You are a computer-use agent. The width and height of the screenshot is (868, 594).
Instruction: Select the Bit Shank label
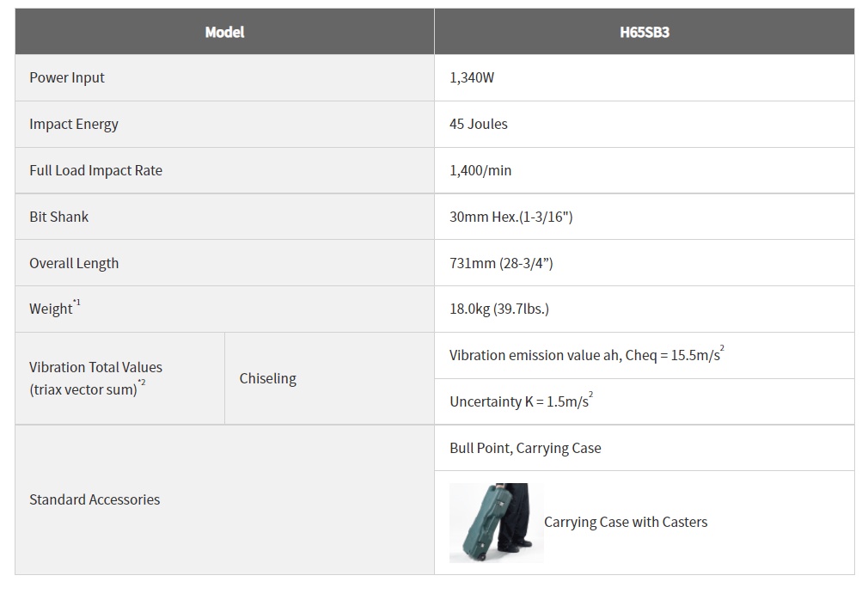(58, 217)
